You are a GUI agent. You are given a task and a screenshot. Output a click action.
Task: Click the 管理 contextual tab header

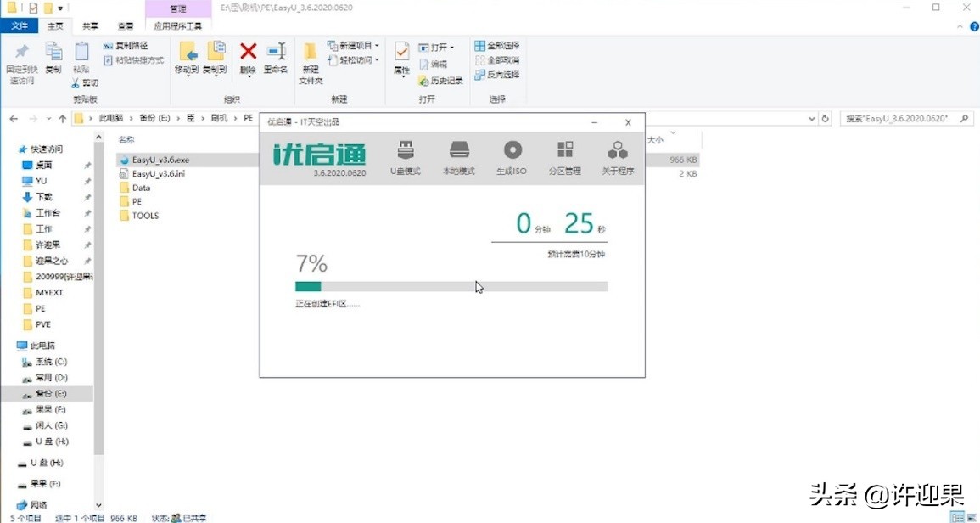tap(177, 9)
